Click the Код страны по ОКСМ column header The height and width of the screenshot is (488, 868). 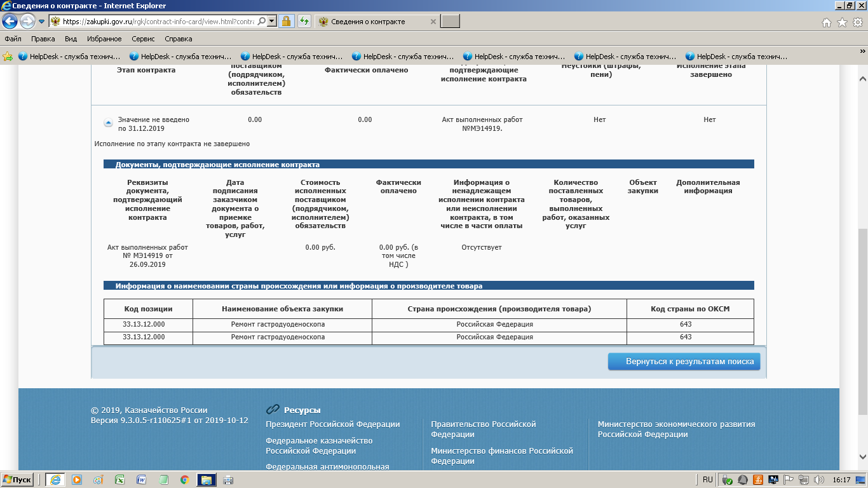coord(690,309)
